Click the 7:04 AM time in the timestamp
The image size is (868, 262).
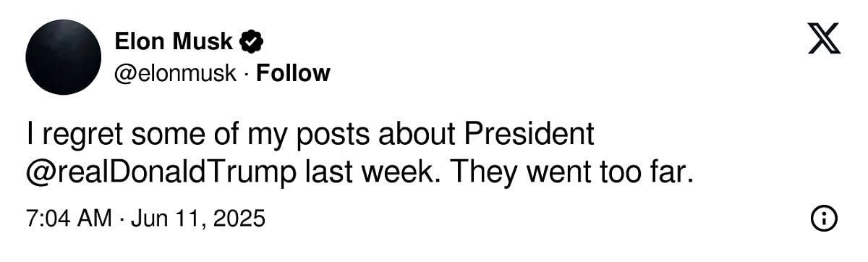[x=69, y=218]
